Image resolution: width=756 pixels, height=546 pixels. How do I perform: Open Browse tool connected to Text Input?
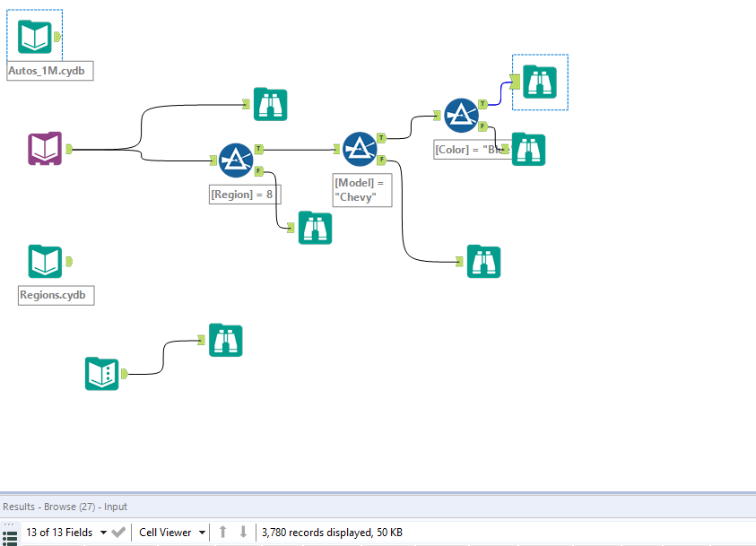226,340
